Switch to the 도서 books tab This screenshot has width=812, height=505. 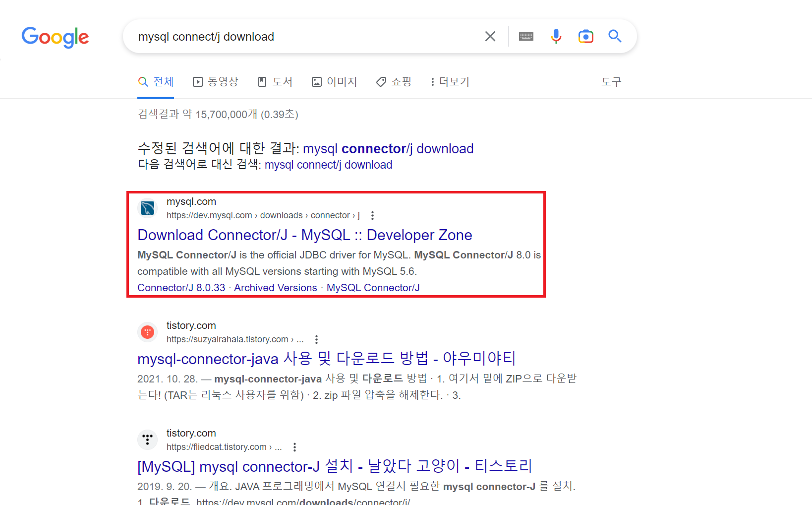(275, 82)
